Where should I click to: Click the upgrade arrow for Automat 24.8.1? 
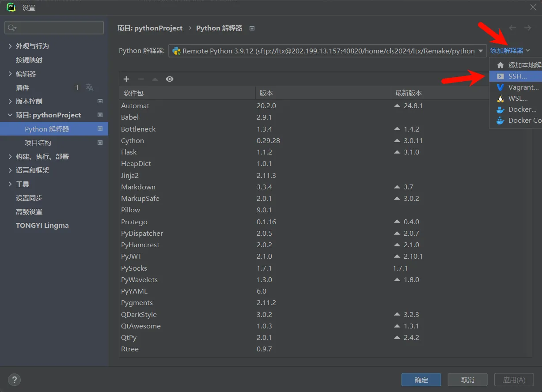pos(397,106)
